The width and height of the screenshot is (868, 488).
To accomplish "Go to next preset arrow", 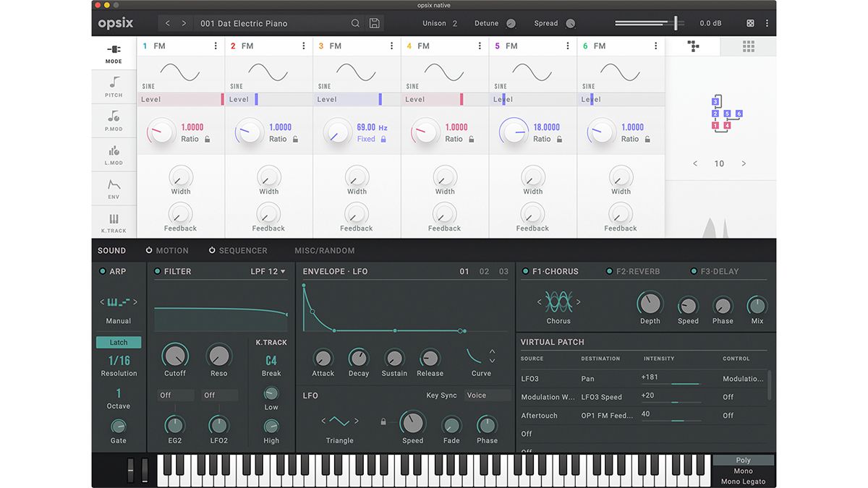I will (184, 23).
